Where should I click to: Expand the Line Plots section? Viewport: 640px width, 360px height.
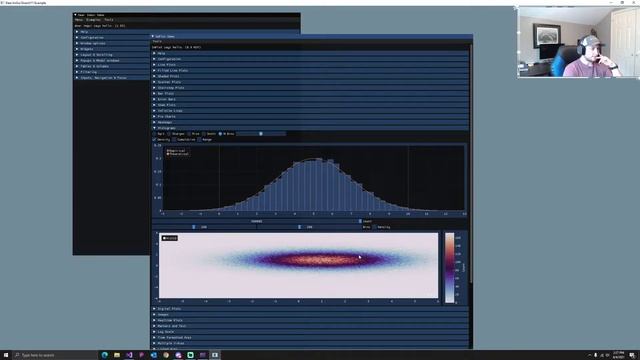(x=311, y=65)
